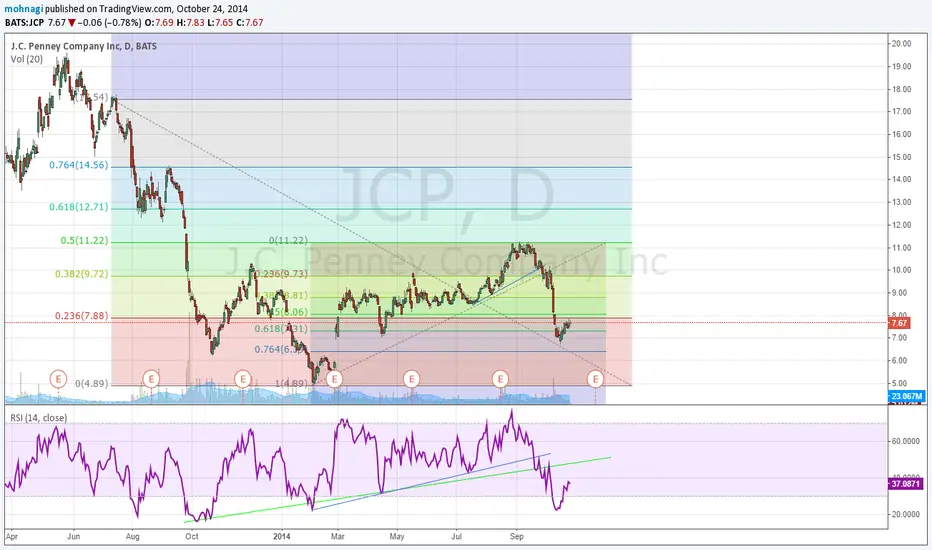Click the H:7.83 high price value
Screen dimensions: 932x550
(190, 23)
